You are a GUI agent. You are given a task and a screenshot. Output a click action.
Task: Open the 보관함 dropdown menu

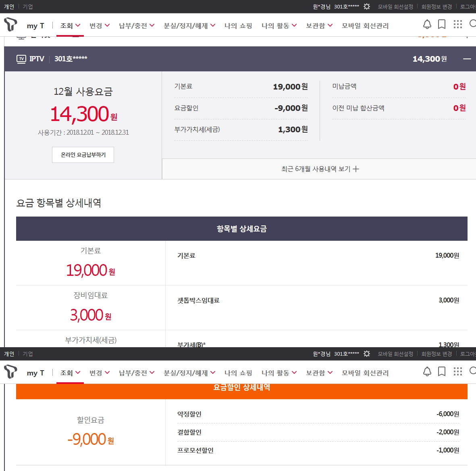pos(319,26)
